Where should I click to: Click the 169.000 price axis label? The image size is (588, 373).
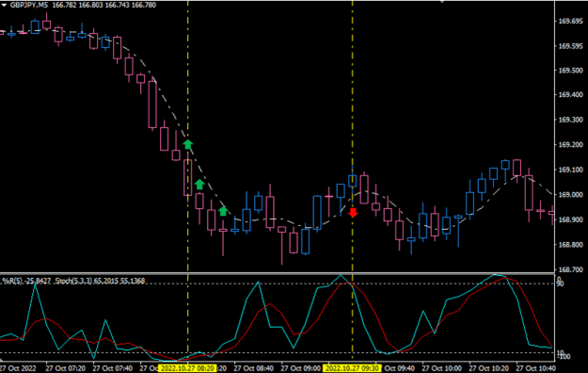(x=571, y=195)
